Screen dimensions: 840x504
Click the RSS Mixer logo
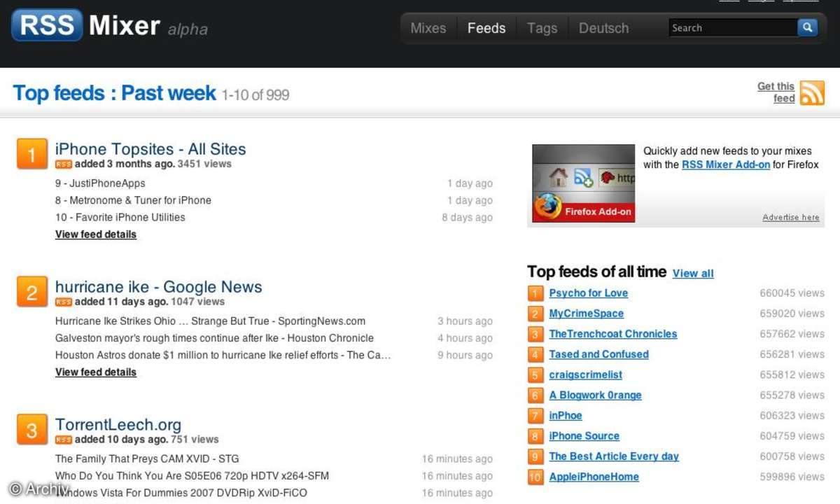point(109,27)
